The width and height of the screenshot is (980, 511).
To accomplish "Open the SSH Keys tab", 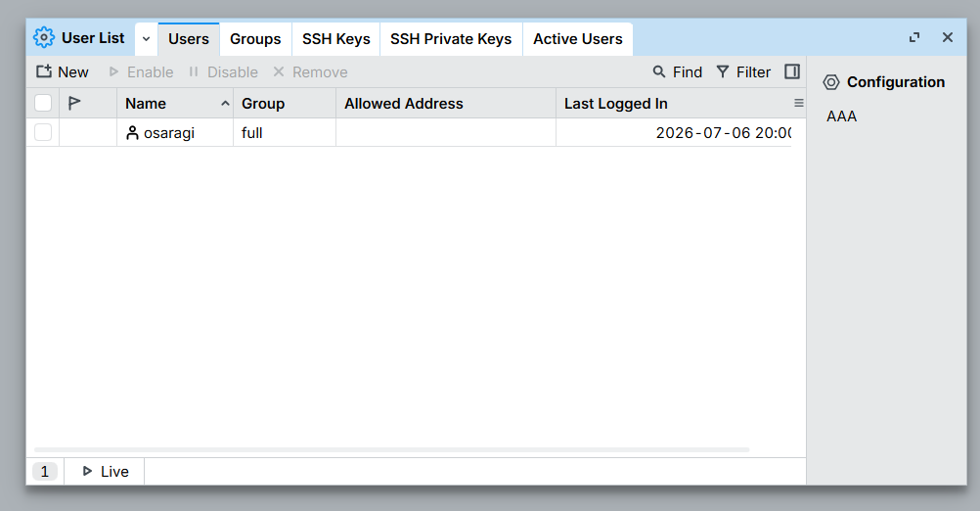I will pos(336,39).
